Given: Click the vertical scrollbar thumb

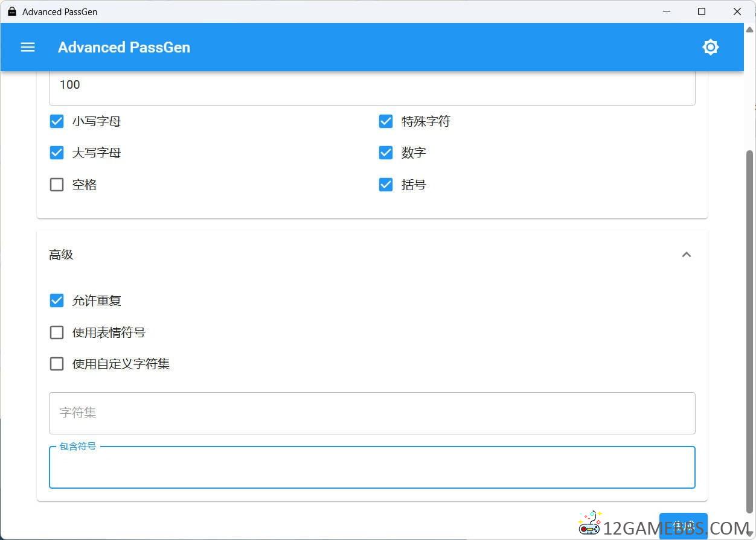Looking at the screenshot, I should tap(749, 331).
